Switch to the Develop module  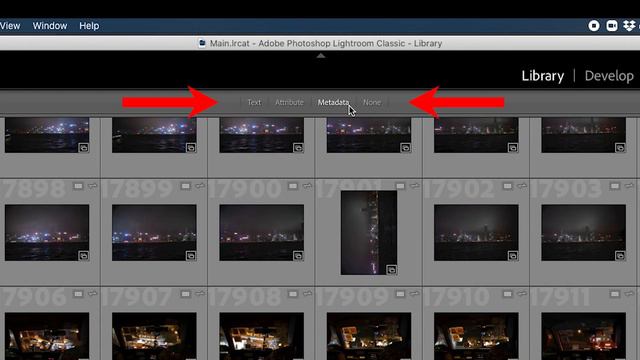pyautogui.click(x=609, y=76)
